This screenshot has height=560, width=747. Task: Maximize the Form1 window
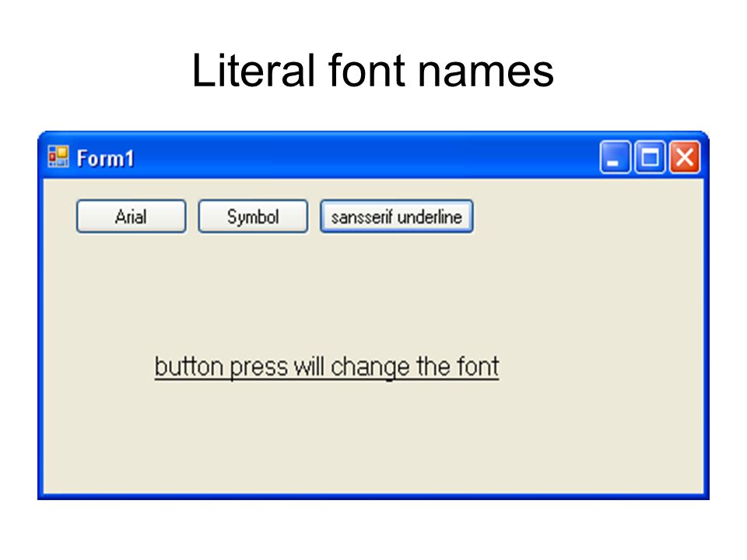tap(650, 157)
